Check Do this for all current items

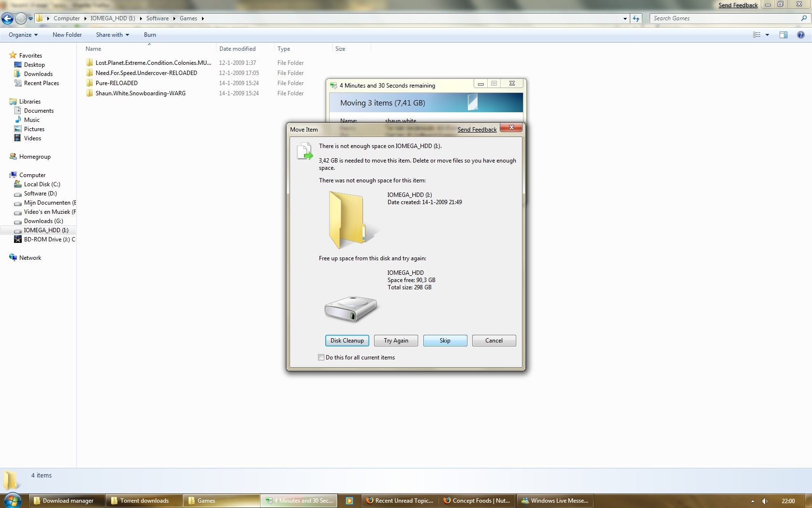[x=321, y=358]
